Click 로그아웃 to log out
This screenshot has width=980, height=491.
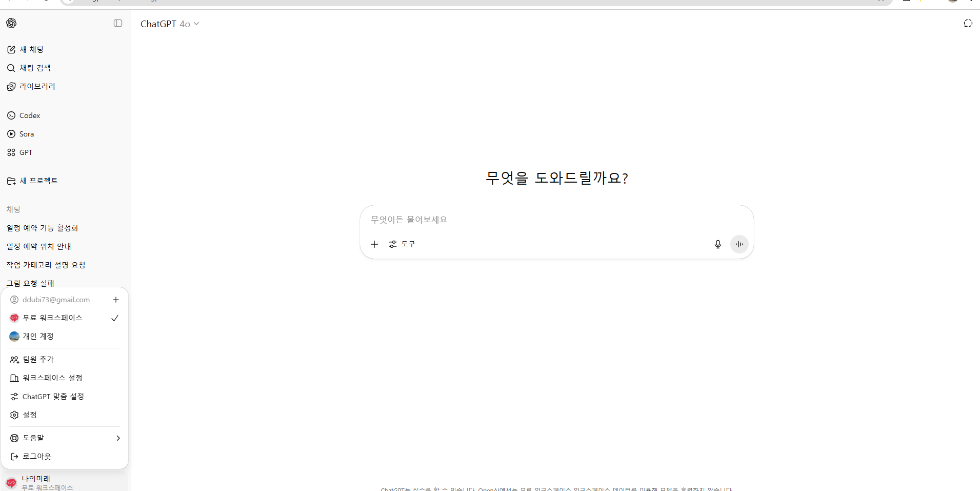click(x=65, y=457)
